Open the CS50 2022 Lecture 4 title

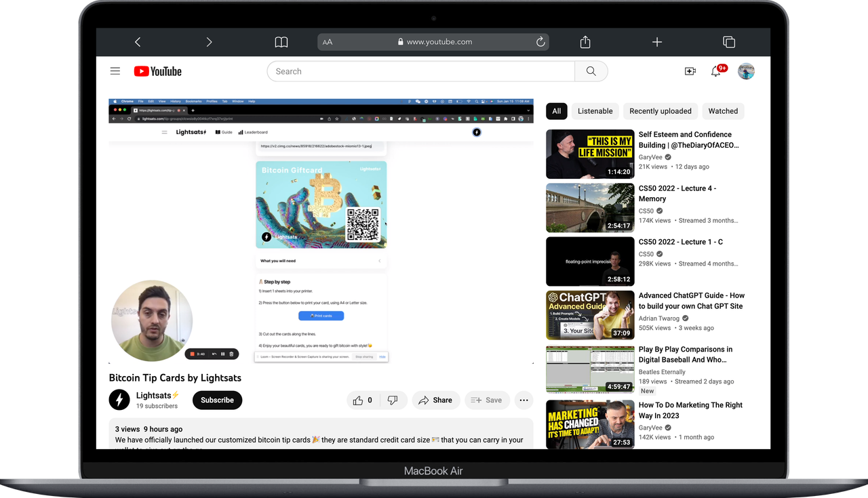(677, 193)
